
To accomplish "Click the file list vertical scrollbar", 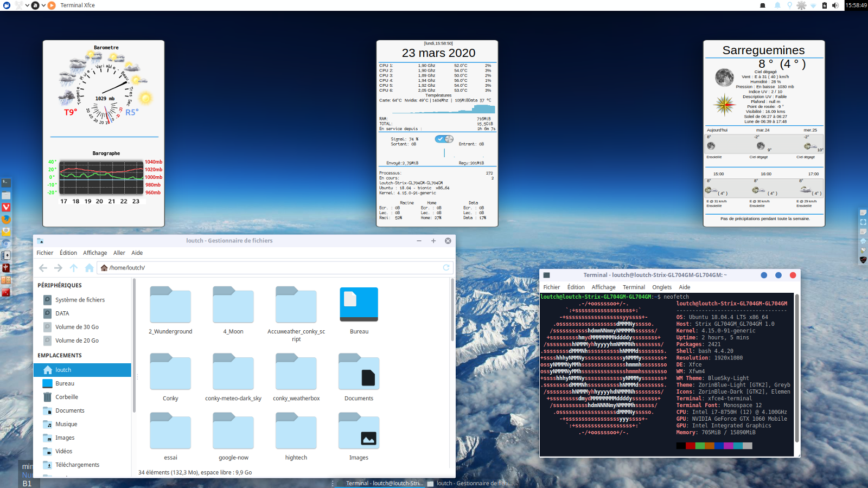I will (452, 310).
